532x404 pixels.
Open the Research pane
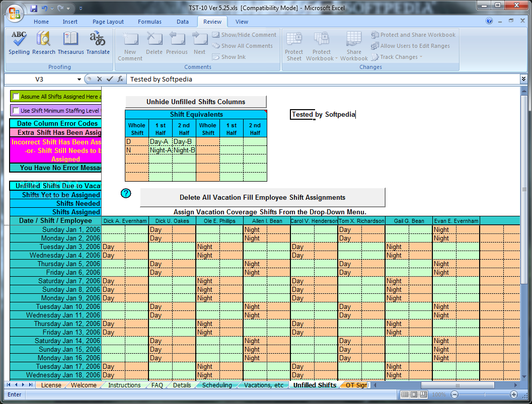(43, 43)
